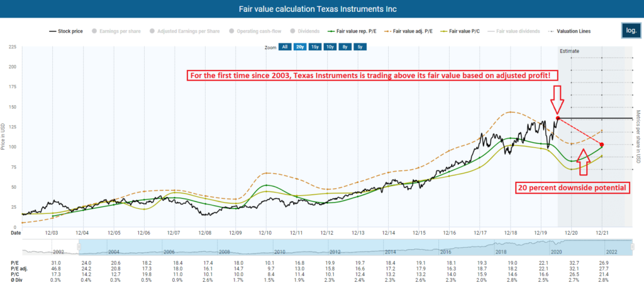Select the 5y zoom range
This screenshot has width=644, height=285.
[x=360, y=47]
